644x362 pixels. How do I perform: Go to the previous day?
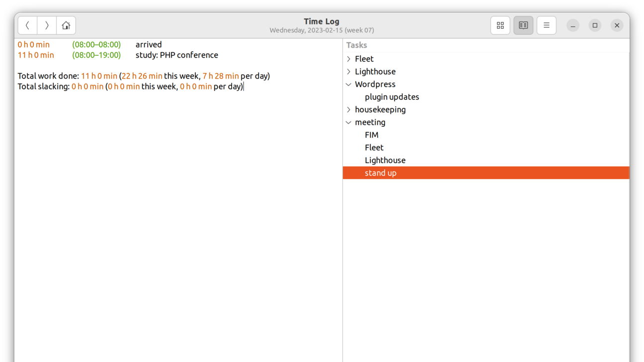[x=27, y=25]
